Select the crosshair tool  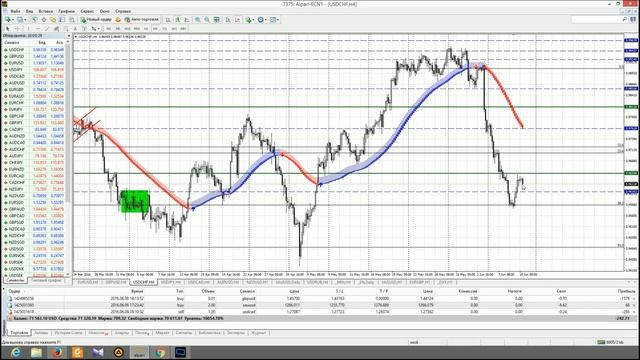(17, 29)
